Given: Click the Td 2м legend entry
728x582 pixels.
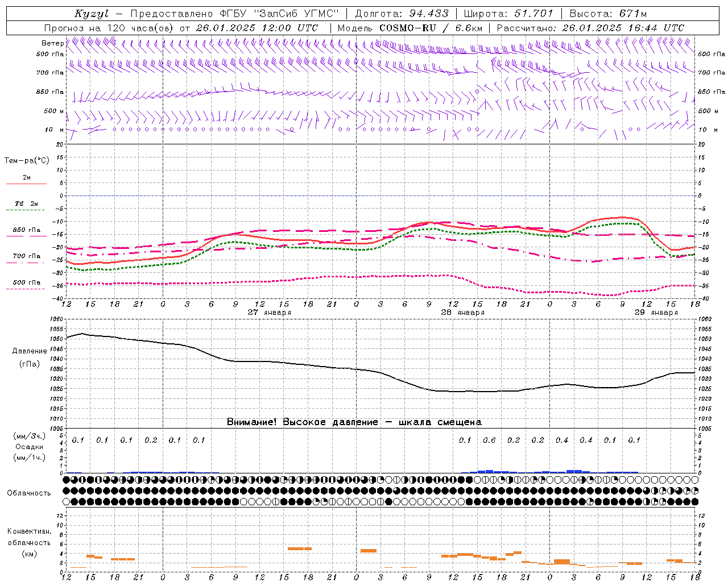Looking at the screenshot, I should pyautogui.click(x=26, y=203).
